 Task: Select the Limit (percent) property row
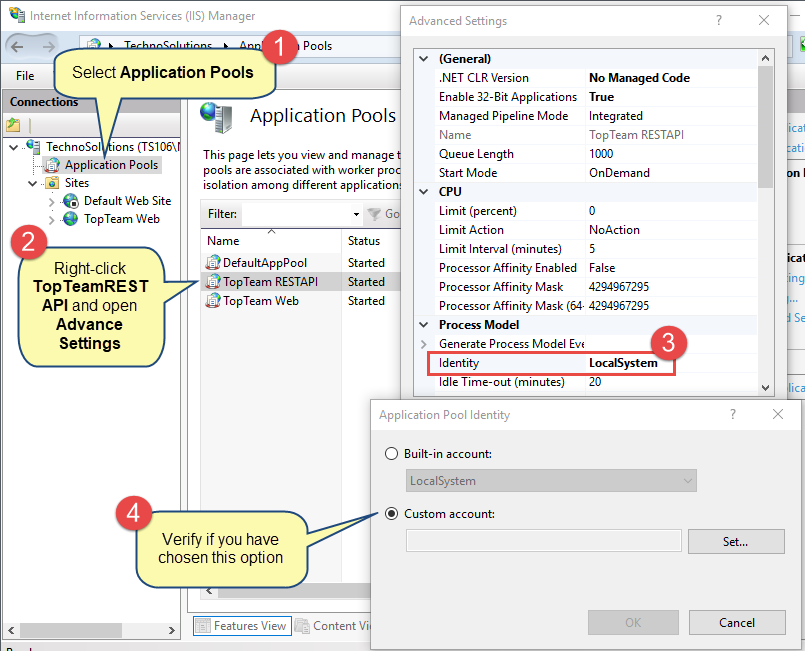[x=595, y=210]
